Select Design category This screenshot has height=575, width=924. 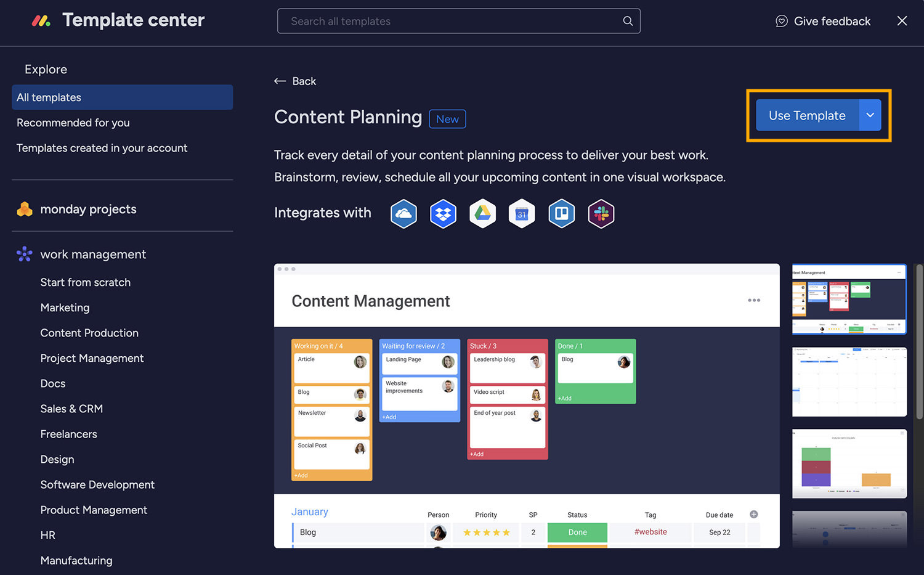pyautogui.click(x=57, y=459)
